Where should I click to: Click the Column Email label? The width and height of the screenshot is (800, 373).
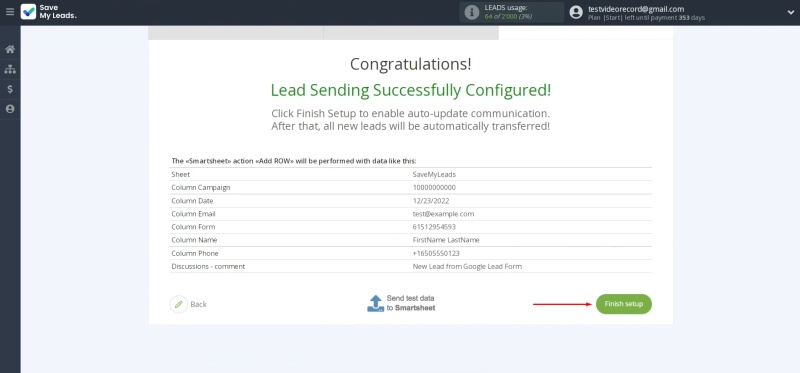pyautogui.click(x=194, y=214)
